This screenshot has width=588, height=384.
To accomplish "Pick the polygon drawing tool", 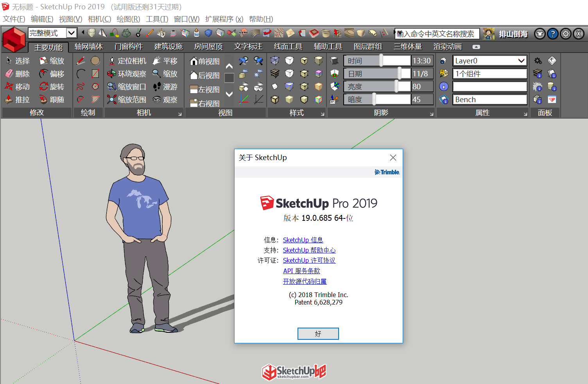I will (x=95, y=87).
